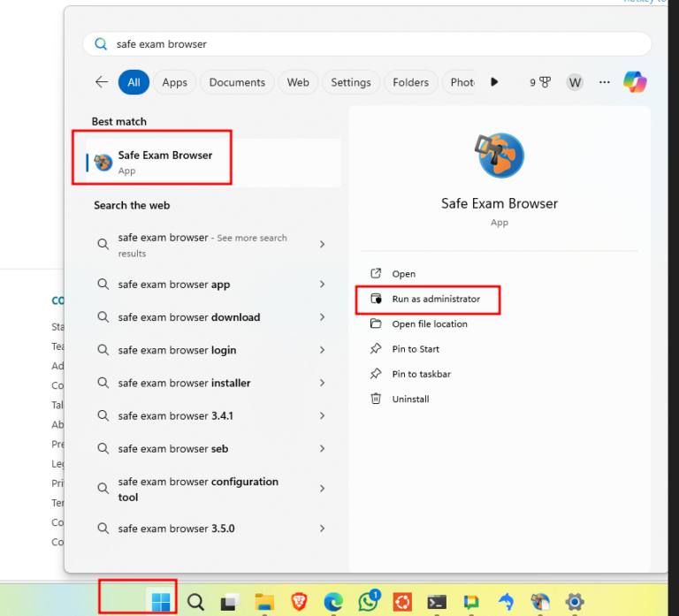679x616 pixels.
Task: Select 'safe exam browser configuration tool' suggestion
Action: [x=211, y=489]
